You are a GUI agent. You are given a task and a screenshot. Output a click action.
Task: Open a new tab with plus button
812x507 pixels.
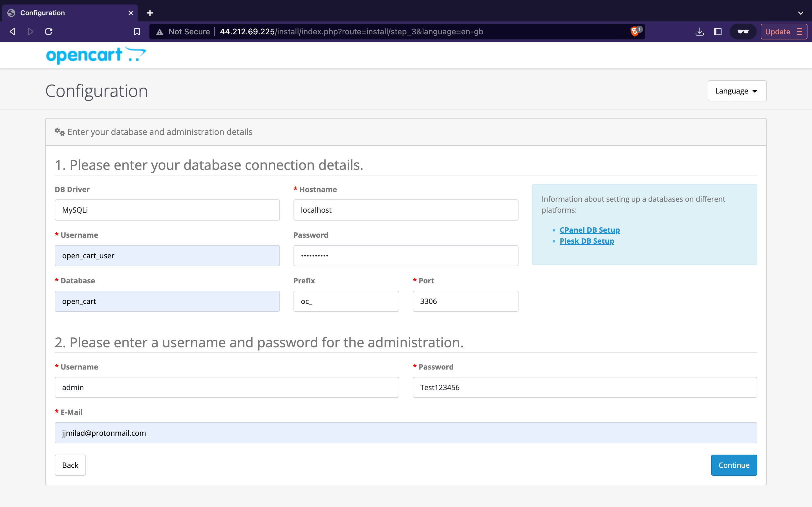click(150, 13)
